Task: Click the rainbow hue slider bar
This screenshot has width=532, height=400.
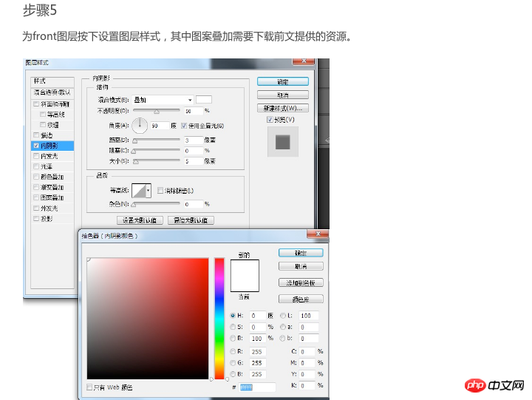Action: coord(219,319)
